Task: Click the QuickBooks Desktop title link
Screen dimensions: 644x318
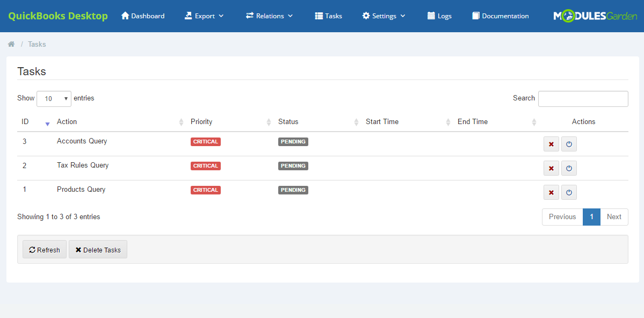Action: pos(58,16)
